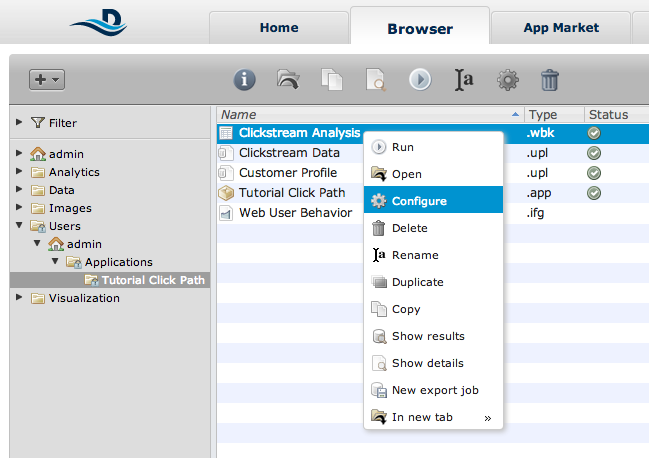Click the Open folder toolbar icon
This screenshot has height=458, width=649.
288,79
